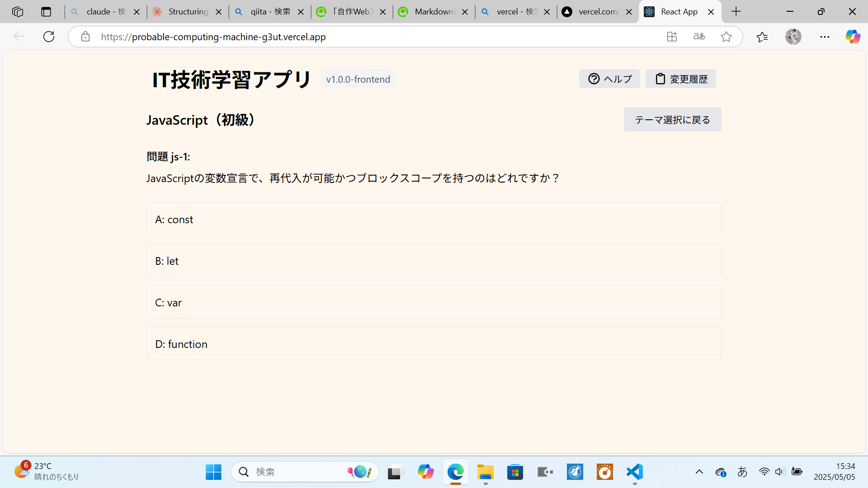Open the browser Settings and more menu
The width and height of the screenshot is (868, 488).
coord(825,37)
